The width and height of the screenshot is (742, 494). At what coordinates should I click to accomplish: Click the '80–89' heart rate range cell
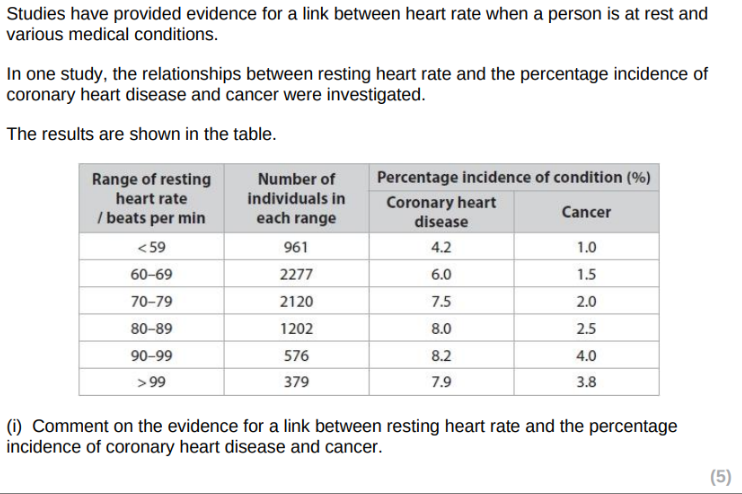pos(152,328)
